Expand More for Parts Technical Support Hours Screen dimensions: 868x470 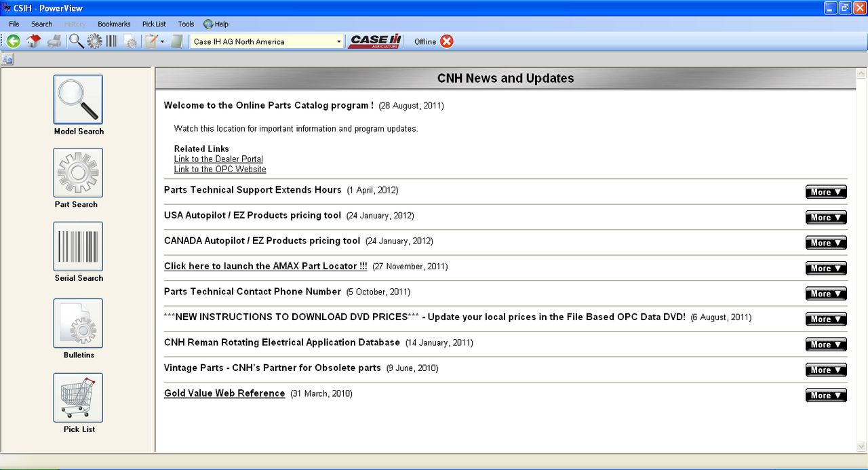[826, 192]
